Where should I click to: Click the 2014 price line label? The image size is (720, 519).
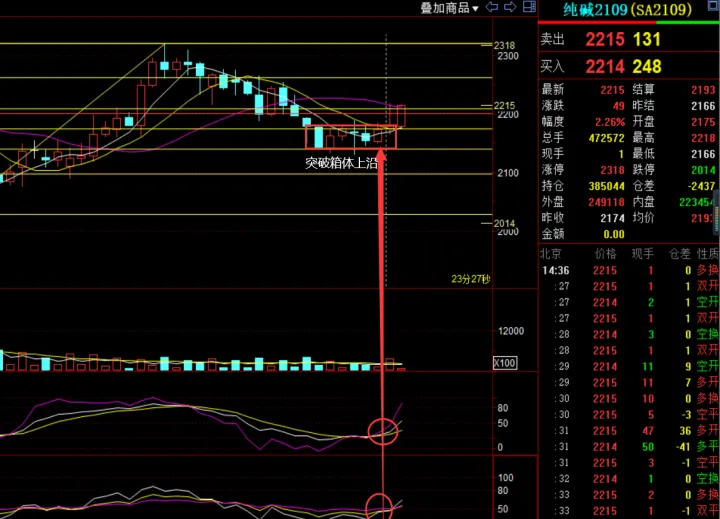click(x=504, y=222)
